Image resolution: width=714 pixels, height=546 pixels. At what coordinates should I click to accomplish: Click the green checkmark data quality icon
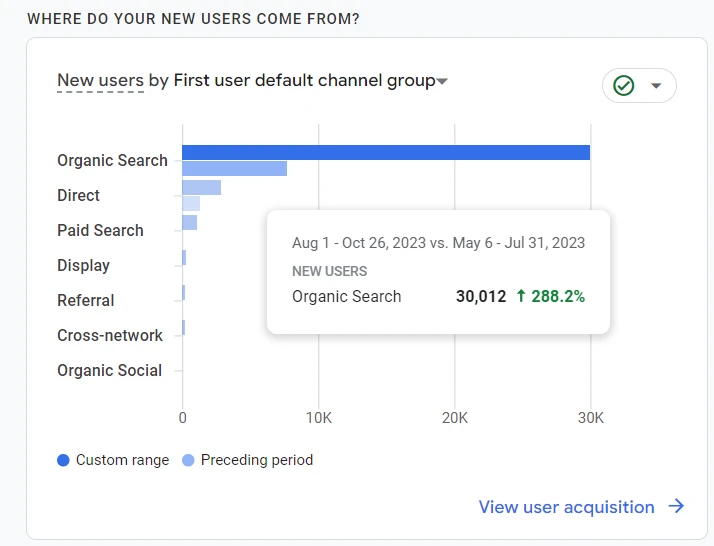(624, 86)
